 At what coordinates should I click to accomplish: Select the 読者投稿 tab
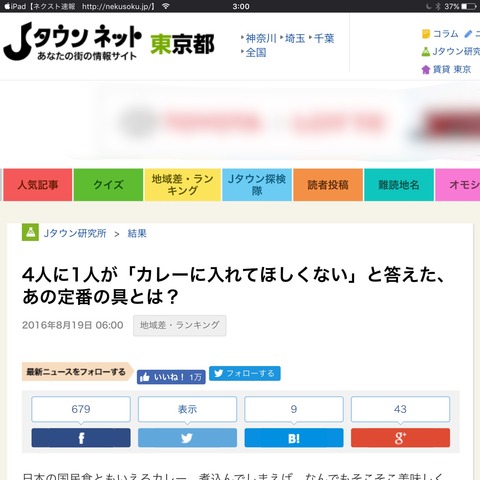click(328, 185)
